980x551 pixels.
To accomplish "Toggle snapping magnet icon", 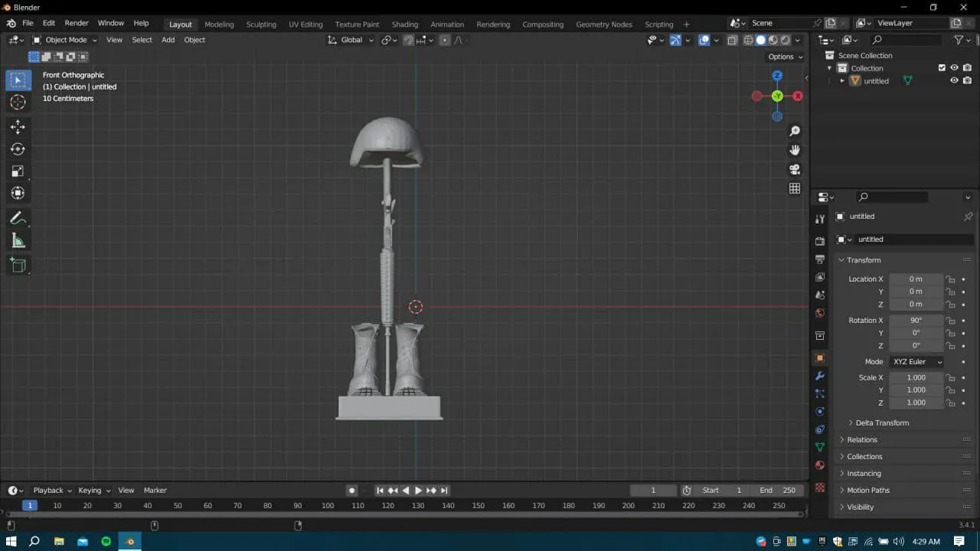I will click(408, 41).
